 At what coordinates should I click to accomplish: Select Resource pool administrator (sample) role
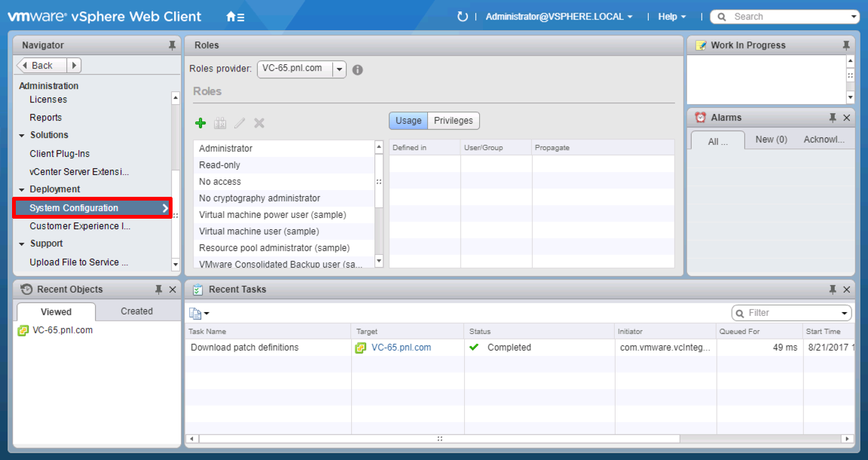point(285,248)
